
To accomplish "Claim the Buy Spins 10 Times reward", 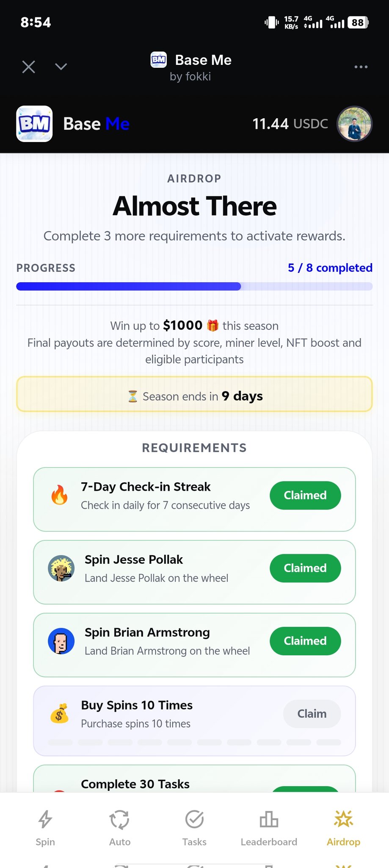I will pos(312,714).
